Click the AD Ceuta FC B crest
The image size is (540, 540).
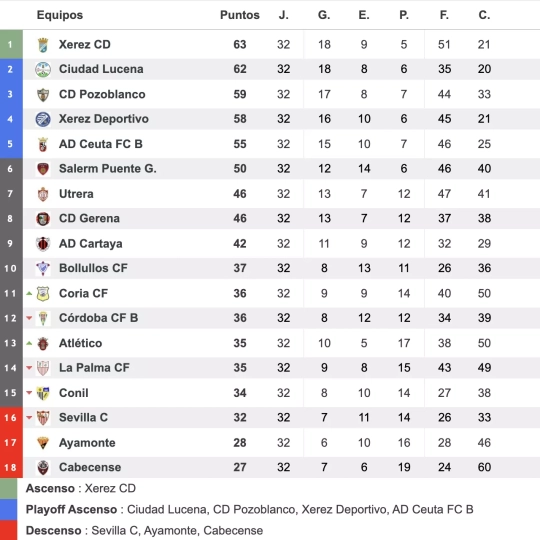pyautogui.click(x=43, y=144)
